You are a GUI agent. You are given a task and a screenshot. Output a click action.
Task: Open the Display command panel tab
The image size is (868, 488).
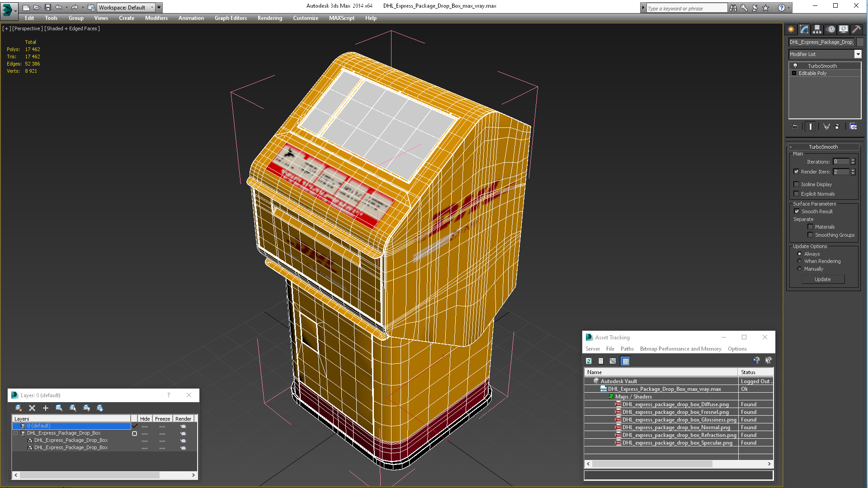click(x=844, y=29)
